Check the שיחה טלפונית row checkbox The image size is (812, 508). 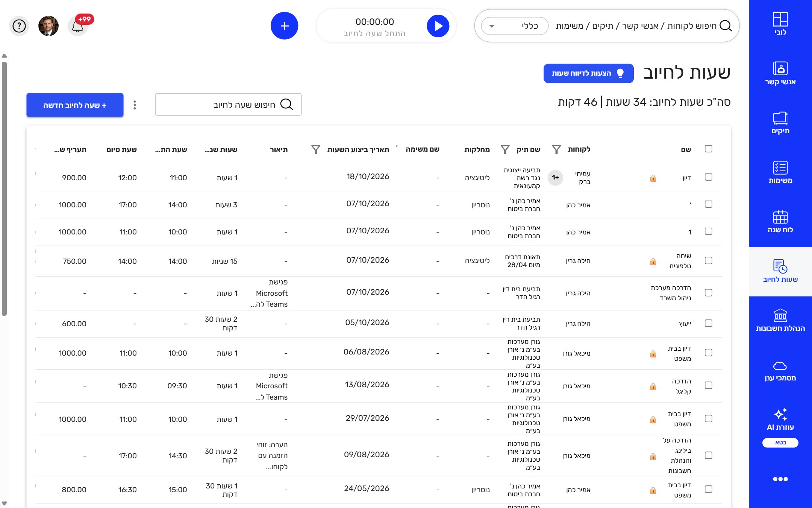(x=709, y=261)
